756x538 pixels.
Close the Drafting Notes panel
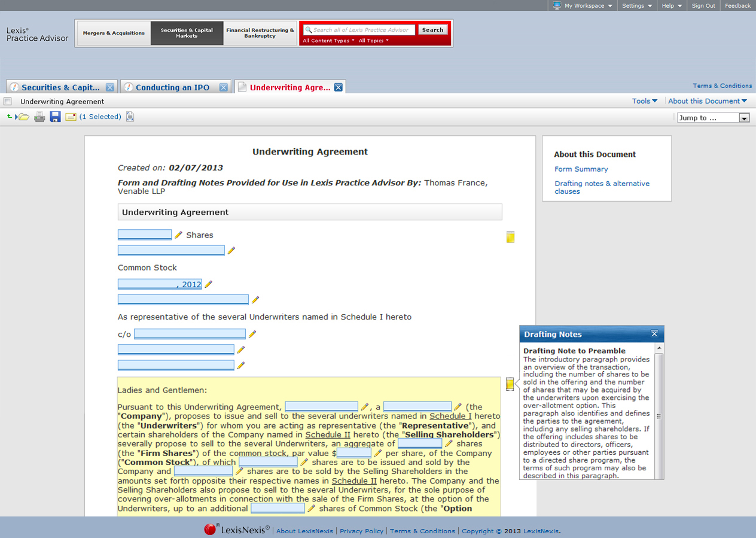tap(654, 334)
